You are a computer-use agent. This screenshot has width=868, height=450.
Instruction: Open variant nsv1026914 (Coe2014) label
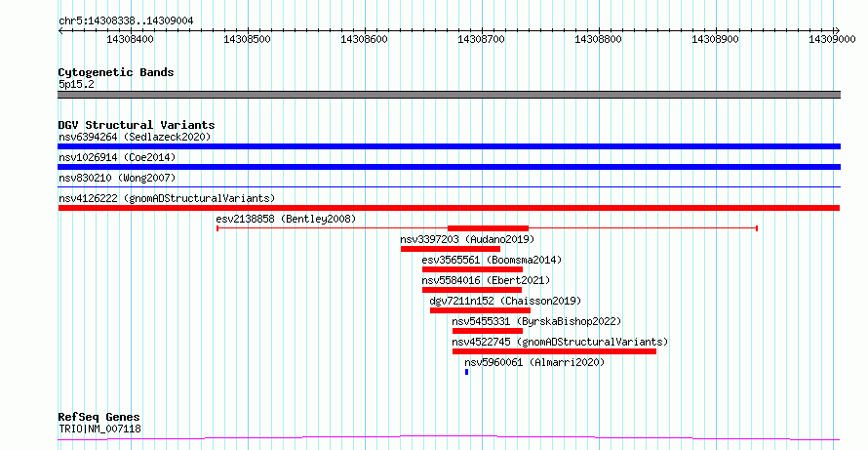[x=117, y=157]
